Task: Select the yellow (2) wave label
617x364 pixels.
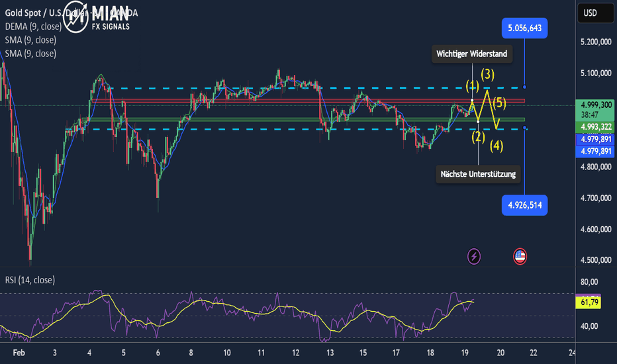Action: click(478, 137)
